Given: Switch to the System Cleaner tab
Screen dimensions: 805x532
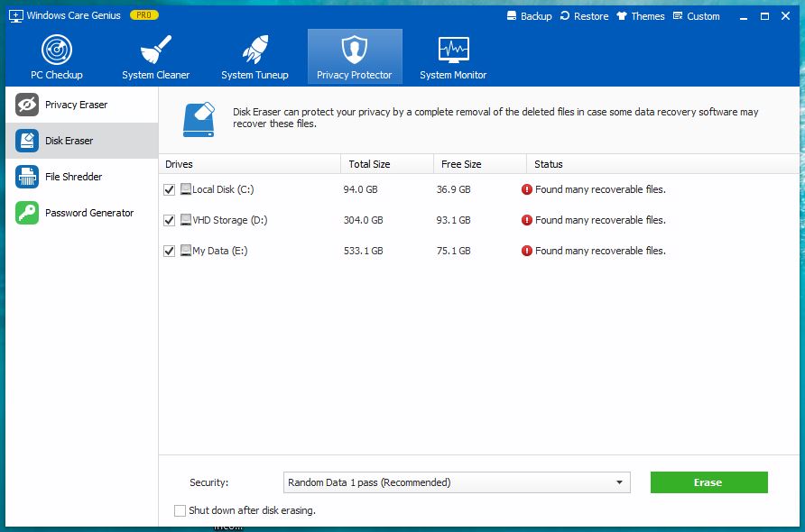Looking at the screenshot, I should tap(155, 57).
